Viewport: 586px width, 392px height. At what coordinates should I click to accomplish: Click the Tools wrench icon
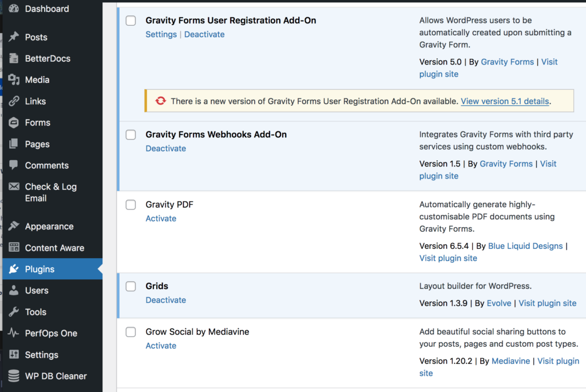pos(14,312)
